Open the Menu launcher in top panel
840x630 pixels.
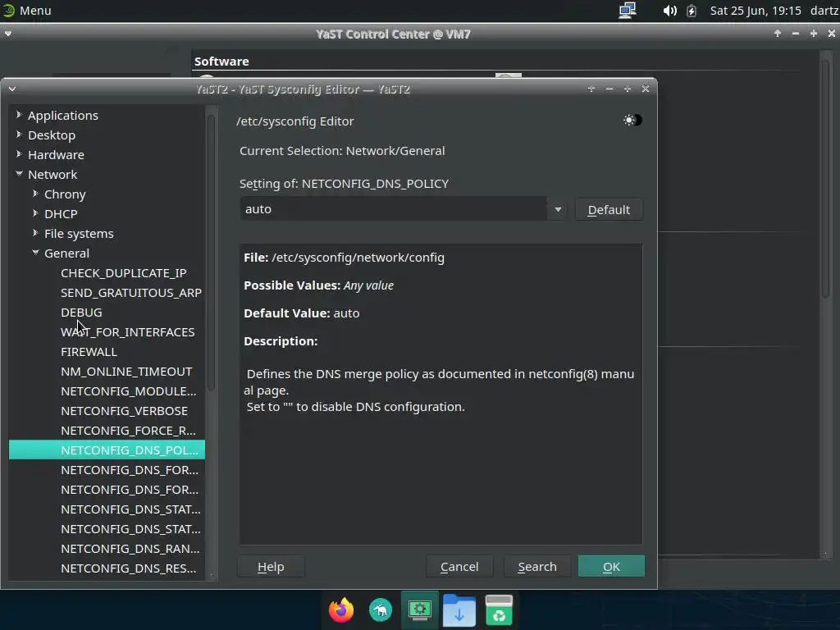click(x=27, y=10)
